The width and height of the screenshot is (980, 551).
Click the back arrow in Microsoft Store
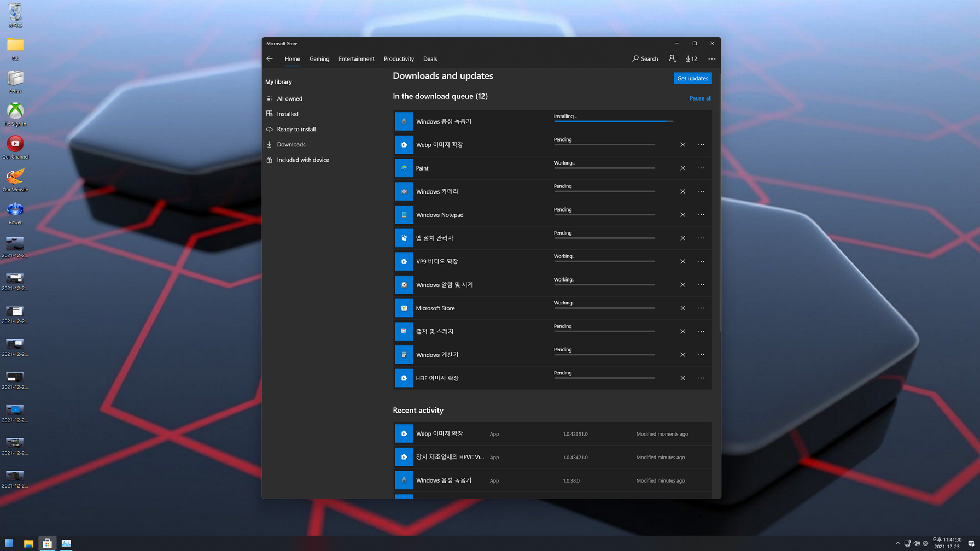pos(270,58)
